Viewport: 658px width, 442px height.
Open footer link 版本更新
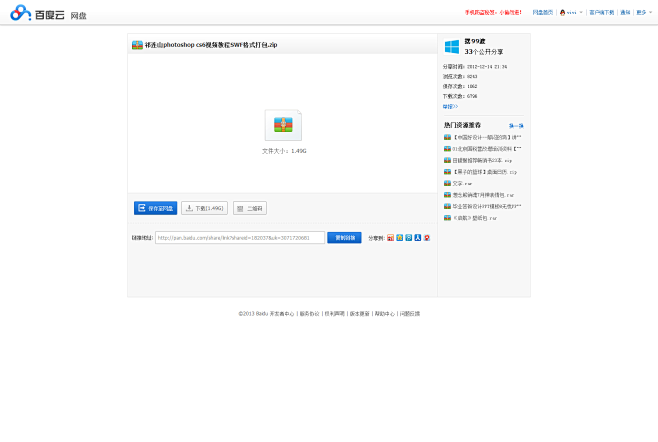pos(360,314)
